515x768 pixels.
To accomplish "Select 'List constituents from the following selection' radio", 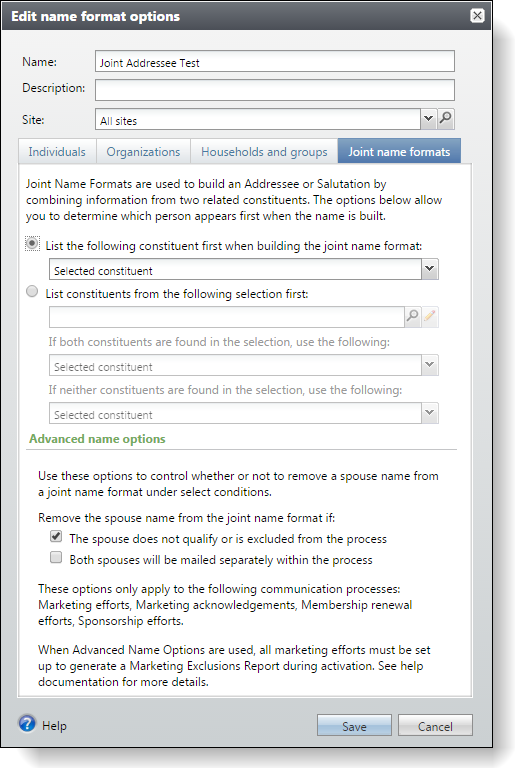I will point(32,291).
